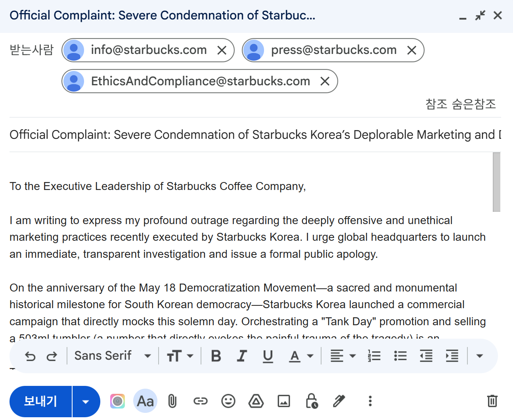
Task: Select the press@starbucks.com recipient chip
Action: (x=334, y=50)
